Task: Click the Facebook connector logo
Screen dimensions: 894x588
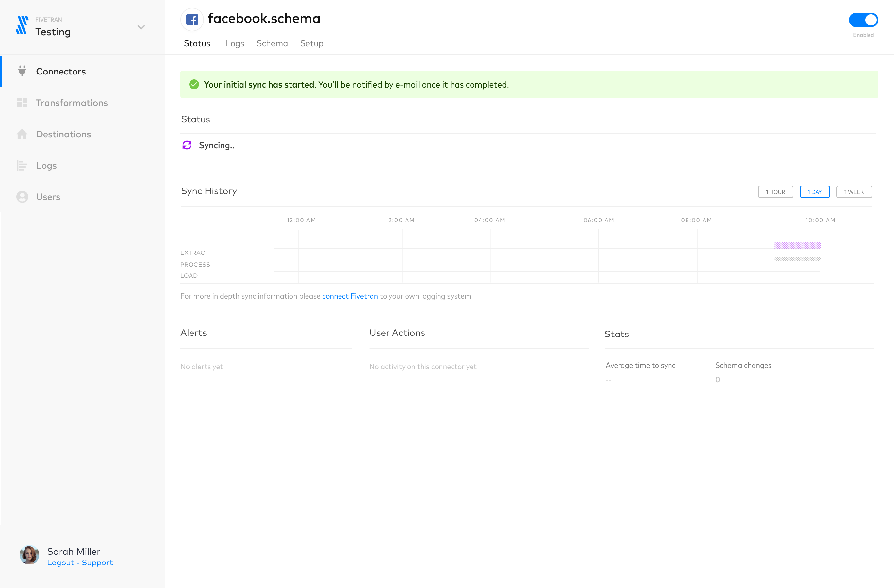Action: [192, 19]
